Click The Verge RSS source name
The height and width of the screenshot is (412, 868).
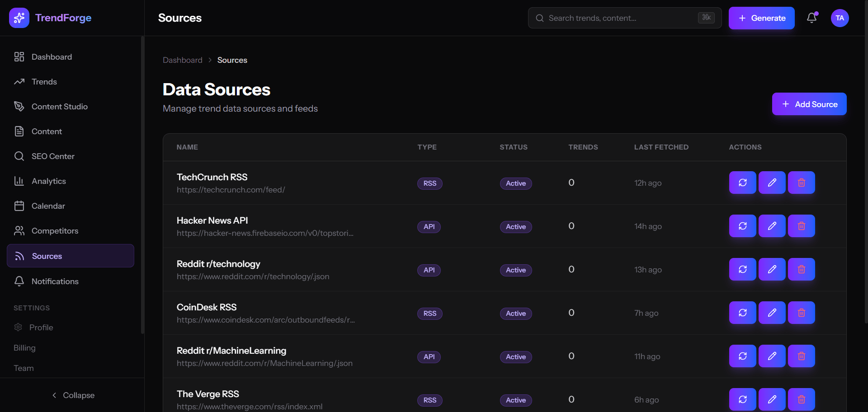pyautogui.click(x=208, y=394)
